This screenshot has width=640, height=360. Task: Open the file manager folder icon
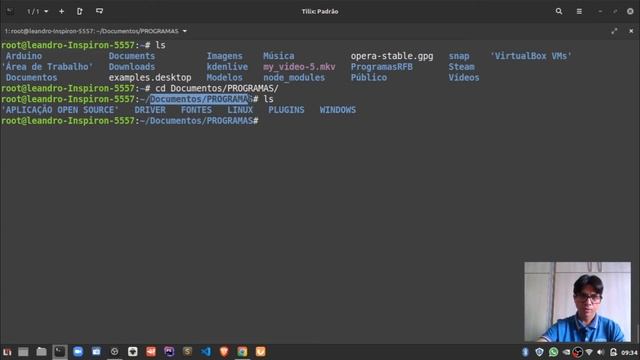coord(41,352)
